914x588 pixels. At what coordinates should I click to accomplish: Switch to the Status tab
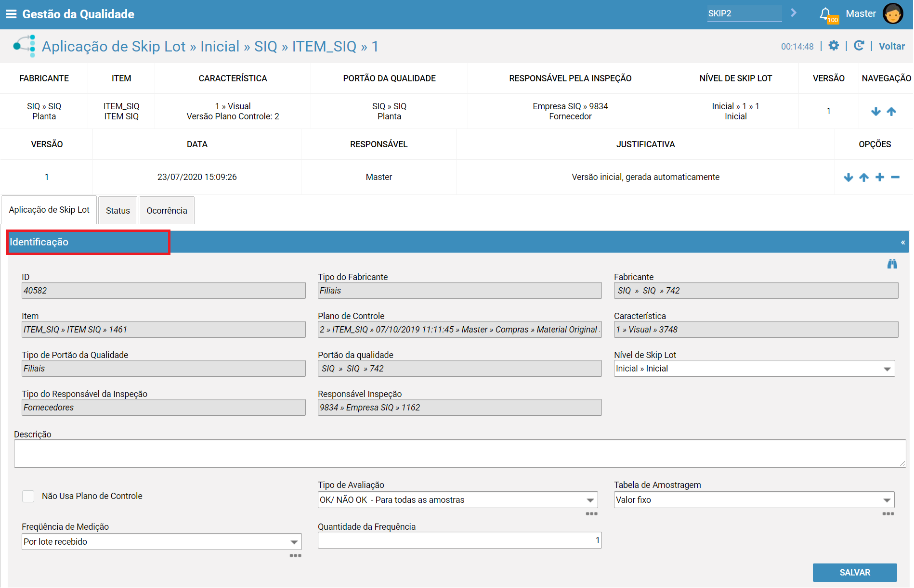118,210
